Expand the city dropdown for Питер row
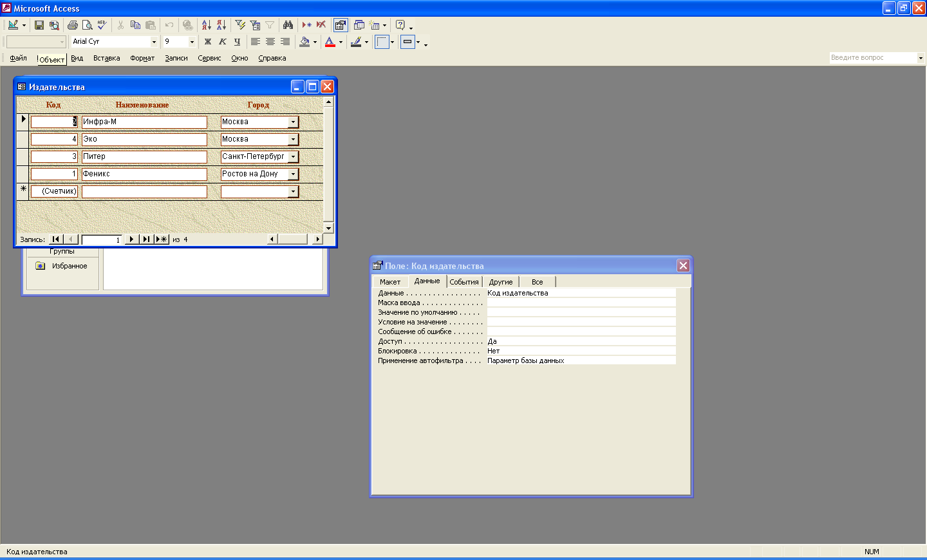The image size is (927, 560). 294,156
